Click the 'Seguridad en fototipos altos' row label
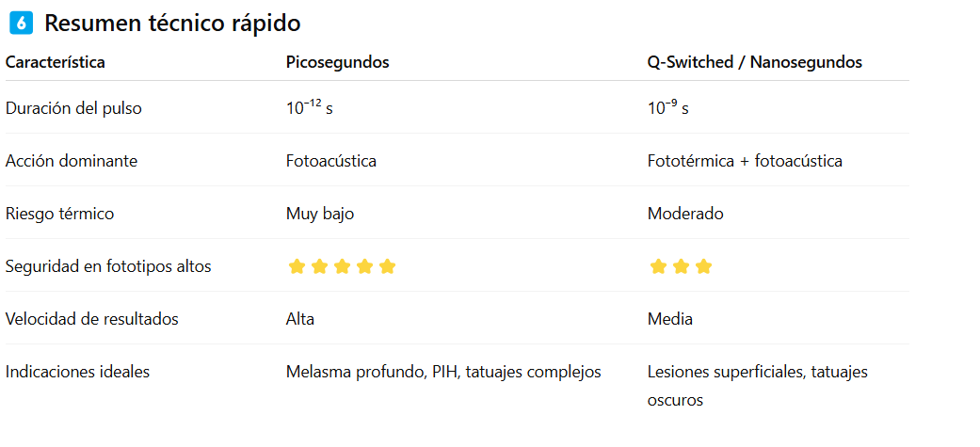 click(108, 266)
